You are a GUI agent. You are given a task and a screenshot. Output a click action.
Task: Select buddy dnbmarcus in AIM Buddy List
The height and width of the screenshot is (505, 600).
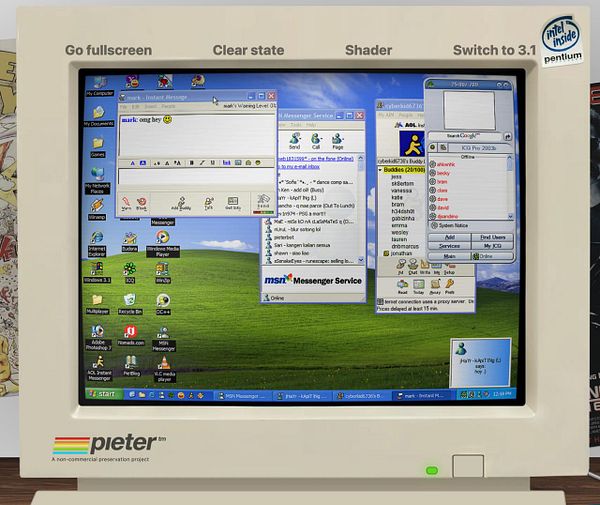coord(405,246)
